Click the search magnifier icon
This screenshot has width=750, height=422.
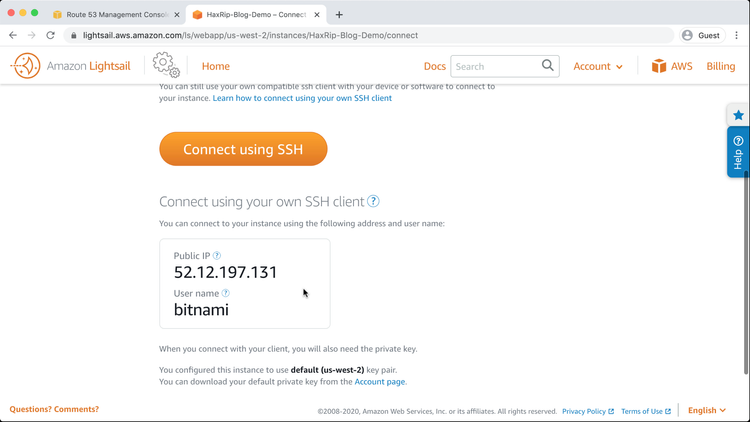coord(549,66)
